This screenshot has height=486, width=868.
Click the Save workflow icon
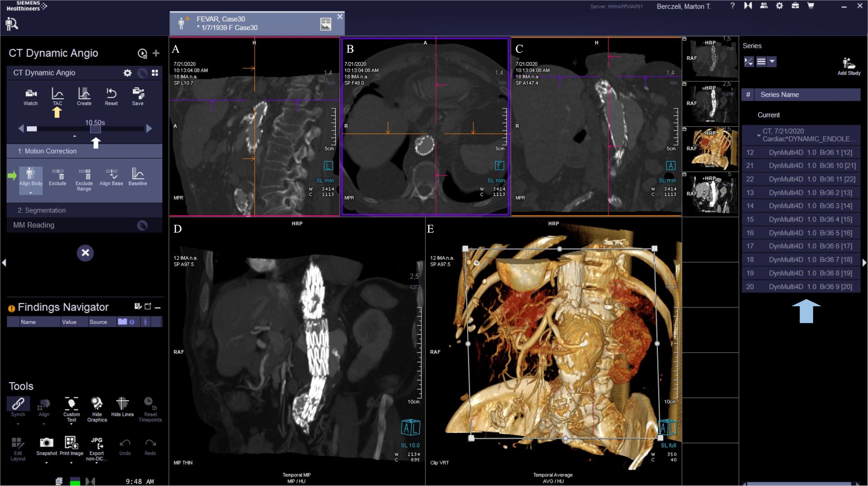[138, 94]
